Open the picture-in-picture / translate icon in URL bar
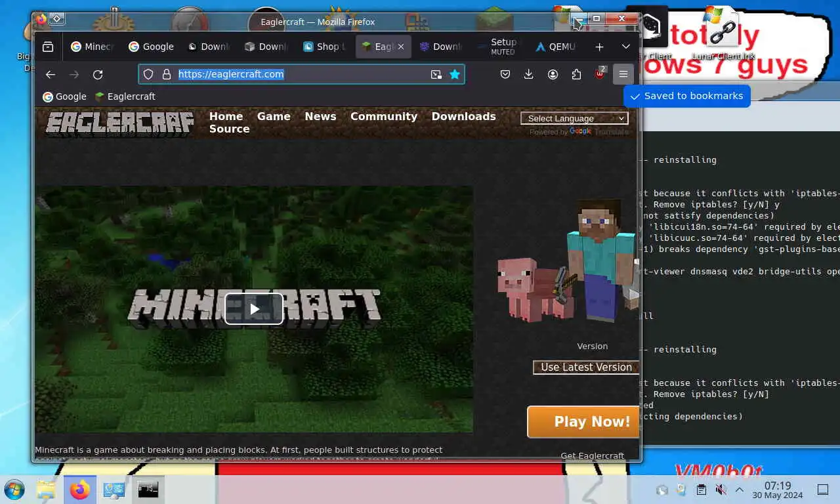The height and width of the screenshot is (504, 840). coord(436,74)
